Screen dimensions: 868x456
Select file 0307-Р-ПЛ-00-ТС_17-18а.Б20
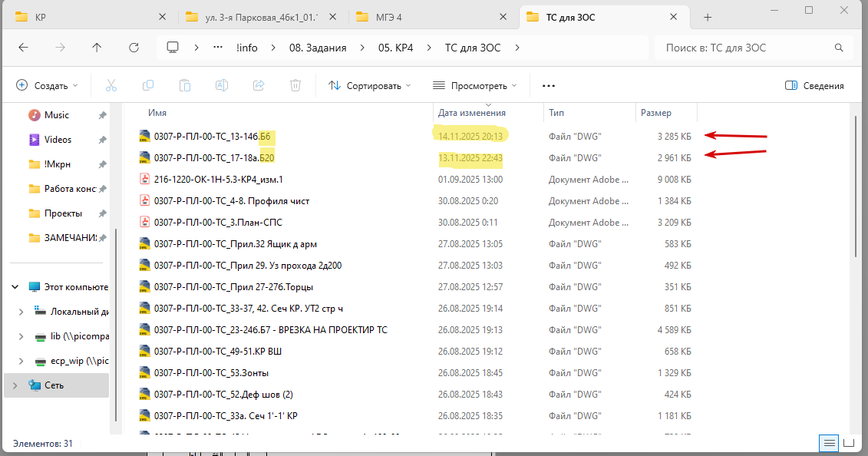click(x=213, y=157)
